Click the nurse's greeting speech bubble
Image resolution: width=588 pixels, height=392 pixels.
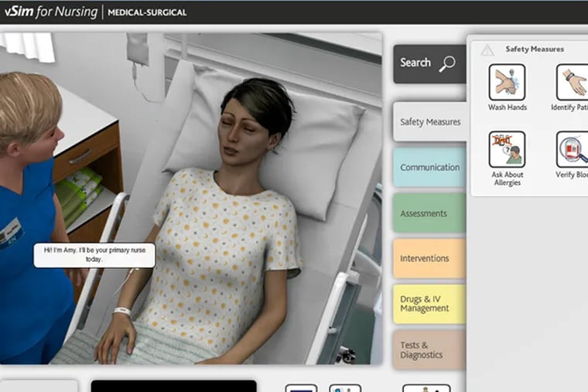click(94, 255)
